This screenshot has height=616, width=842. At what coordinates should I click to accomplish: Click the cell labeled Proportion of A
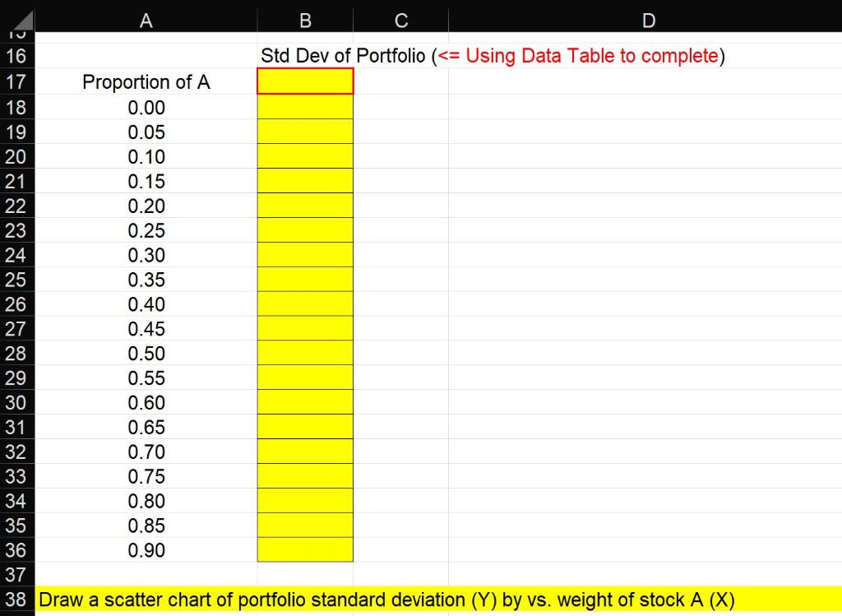click(x=146, y=81)
